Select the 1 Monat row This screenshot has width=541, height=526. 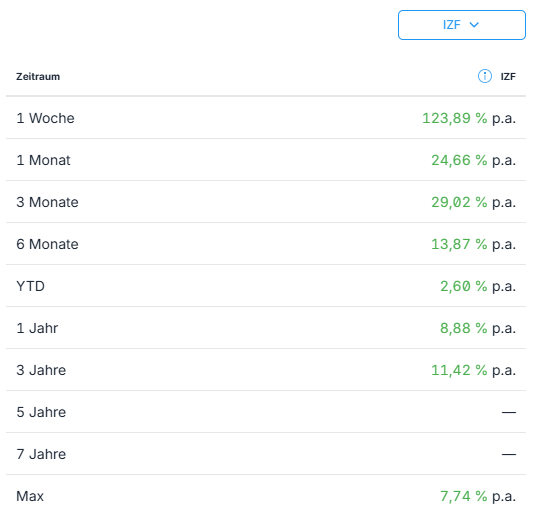point(266,160)
